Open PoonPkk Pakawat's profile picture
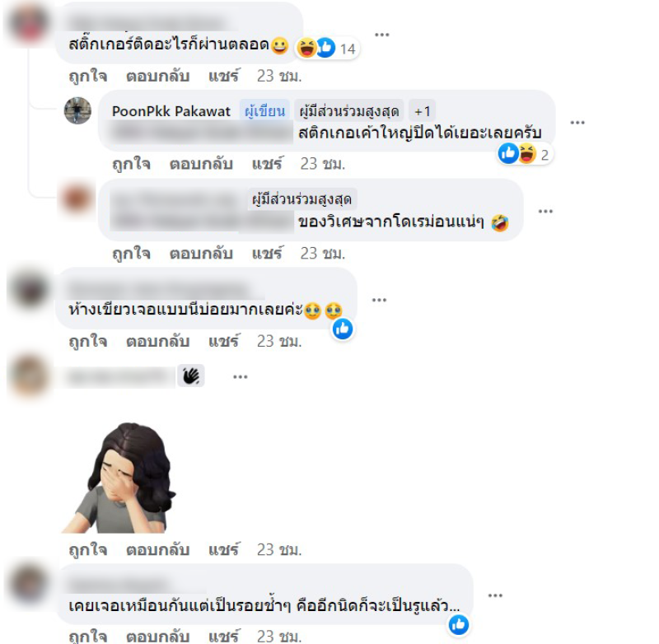The image size is (659, 644). (77, 111)
